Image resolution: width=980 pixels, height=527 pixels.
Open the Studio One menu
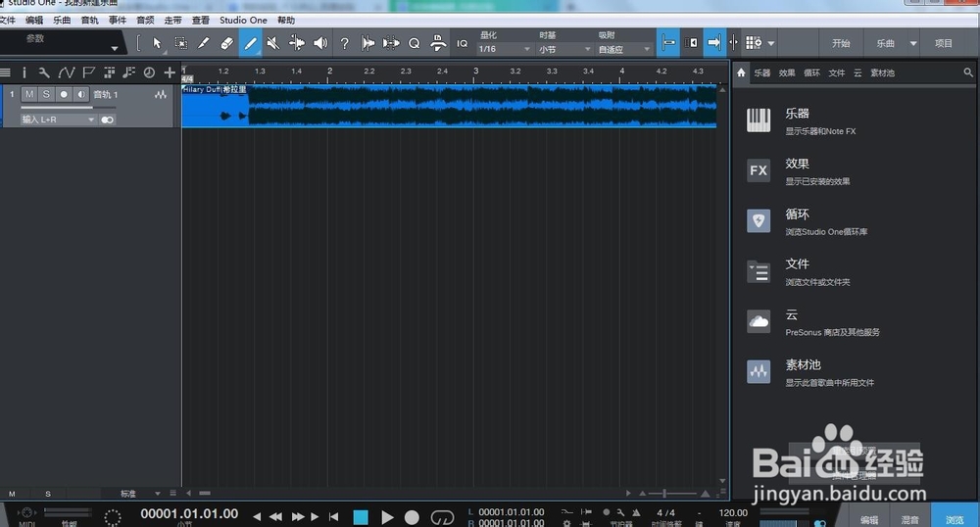pos(243,20)
